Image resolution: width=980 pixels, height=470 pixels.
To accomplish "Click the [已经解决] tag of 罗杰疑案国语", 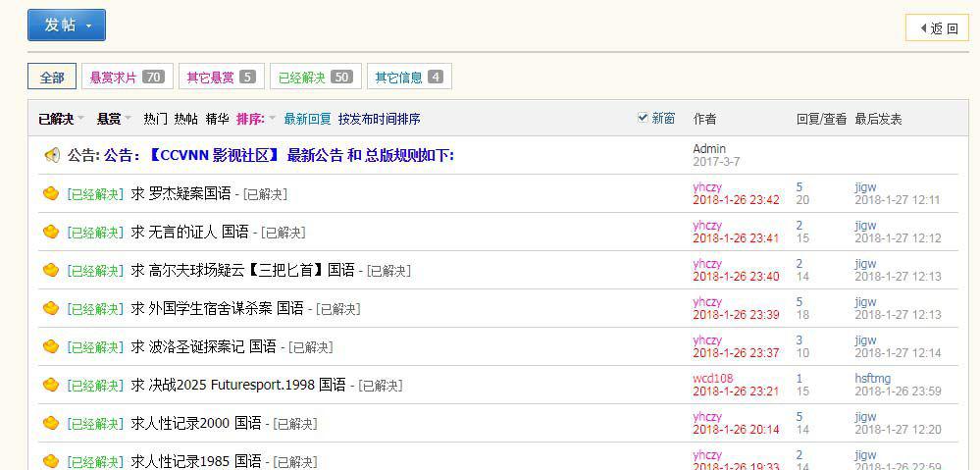I will coord(95,193).
